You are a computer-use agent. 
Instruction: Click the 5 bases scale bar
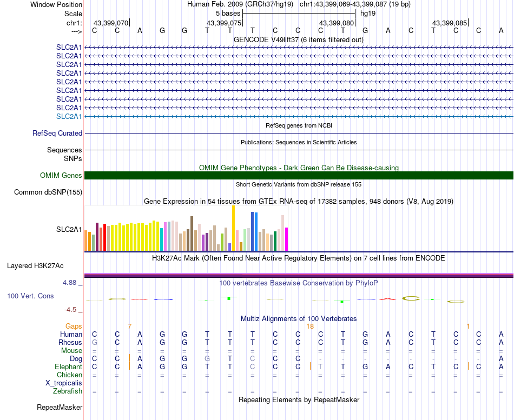(x=299, y=14)
